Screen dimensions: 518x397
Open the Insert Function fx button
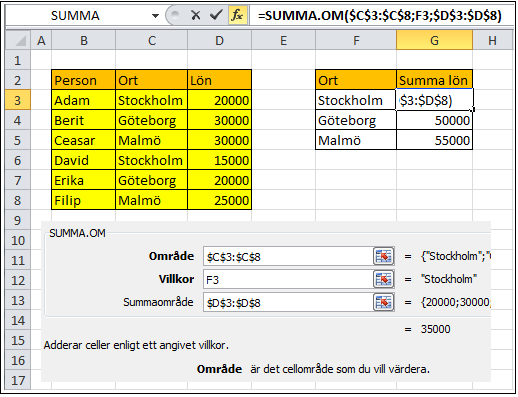click(237, 15)
